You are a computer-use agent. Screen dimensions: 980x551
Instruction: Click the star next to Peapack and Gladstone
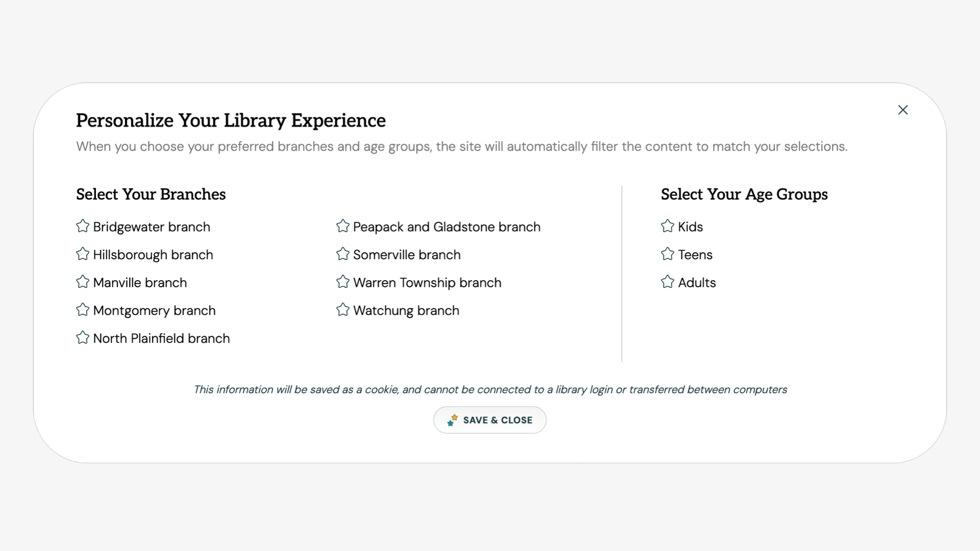click(x=343, y=226)
